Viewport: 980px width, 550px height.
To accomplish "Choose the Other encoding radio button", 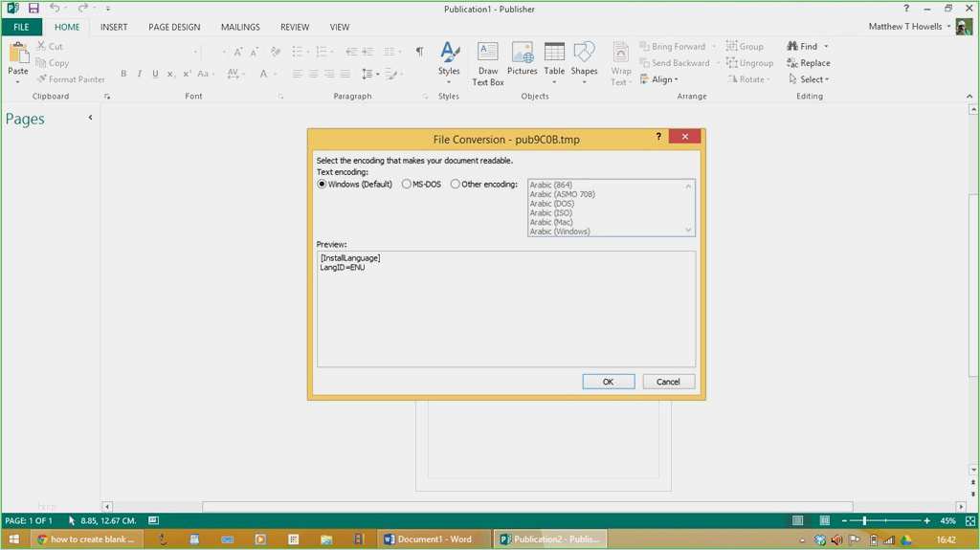I will pos(456,185).
